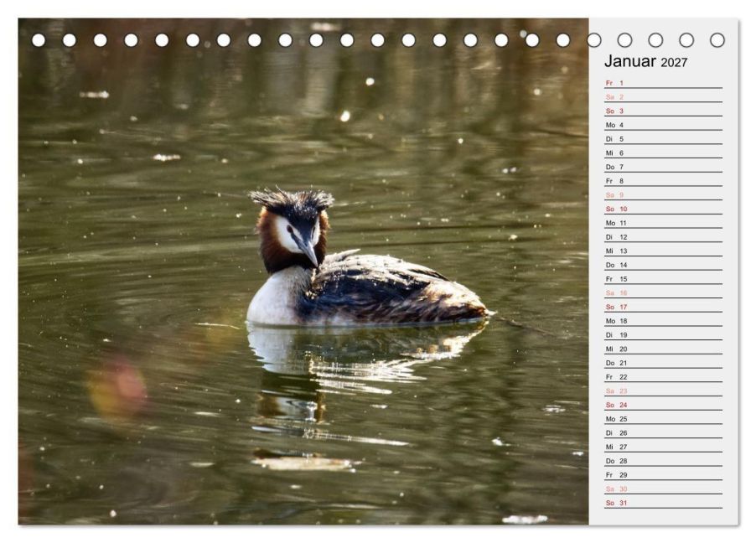Click the 'Sa 23' date entry
Screen dimensions: 756x543
pos(664,390)
